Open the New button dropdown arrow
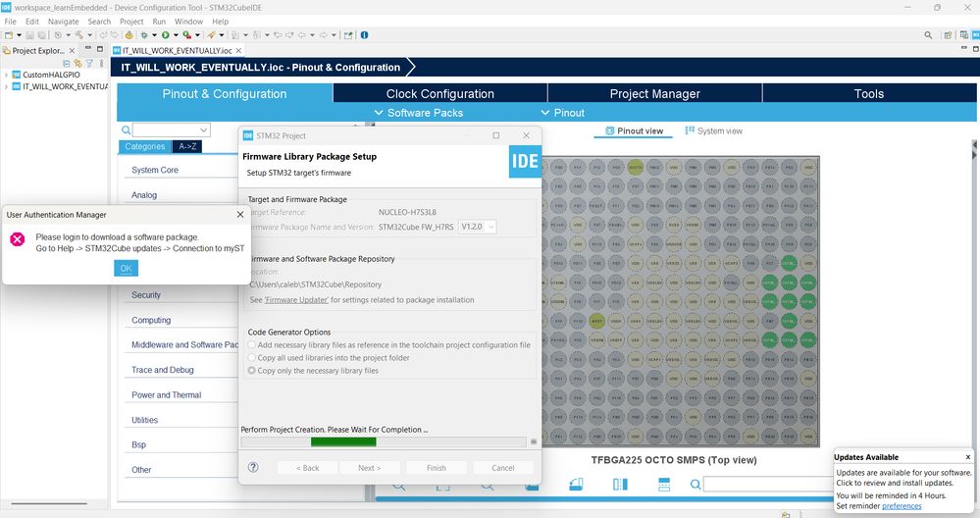Image resolution: width=980 pixels, height=518 pixels. tap(19, 35)
